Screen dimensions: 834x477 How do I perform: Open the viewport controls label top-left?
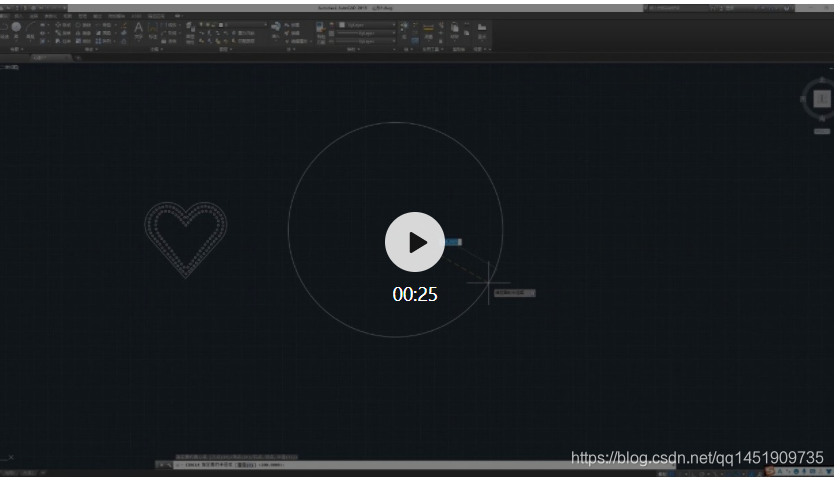(10, 68)
